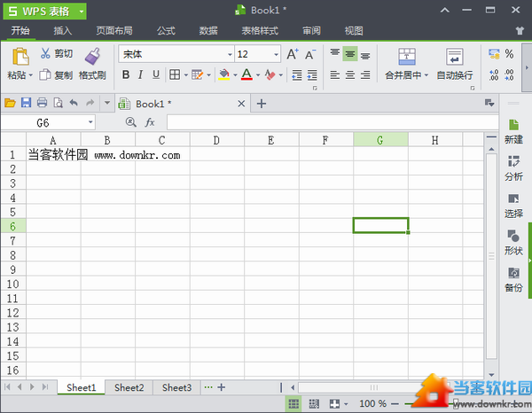Expand quick access toolbar customize arrow
Viewport: 532px width, 413px height.
107,103
